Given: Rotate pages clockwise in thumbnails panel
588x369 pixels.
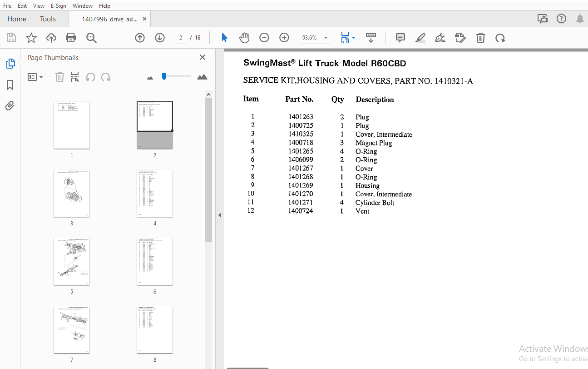Looking at the screenshot, I should point(106,77).
